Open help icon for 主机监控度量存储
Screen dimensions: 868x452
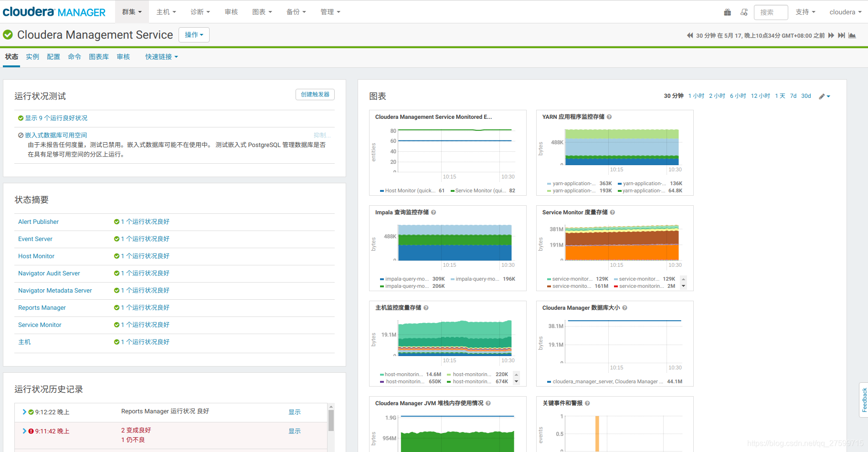pos(426,308)
